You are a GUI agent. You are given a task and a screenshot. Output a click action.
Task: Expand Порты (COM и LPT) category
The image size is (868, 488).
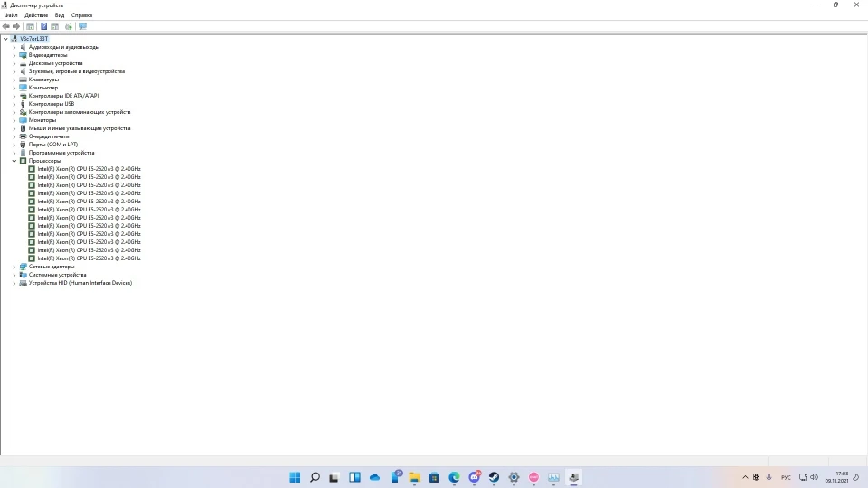pos(14,145)
